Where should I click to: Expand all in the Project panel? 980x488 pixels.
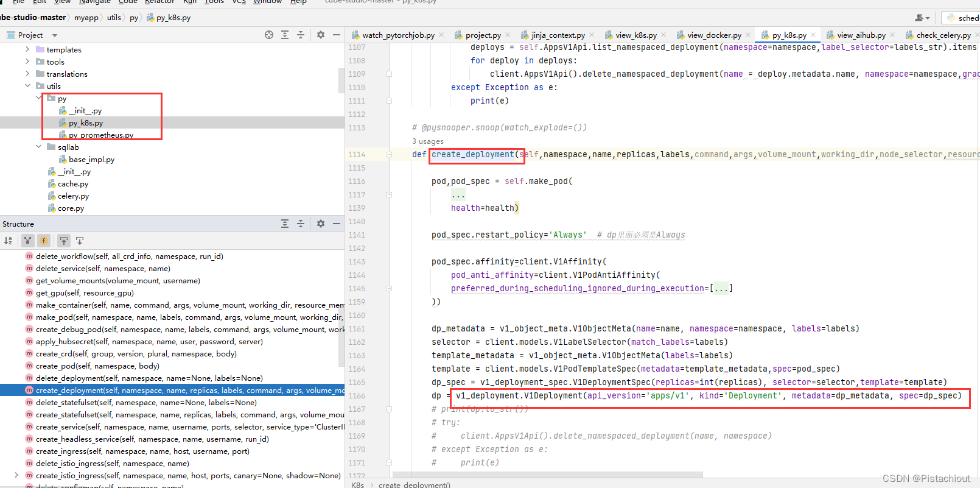pos(285,35)
